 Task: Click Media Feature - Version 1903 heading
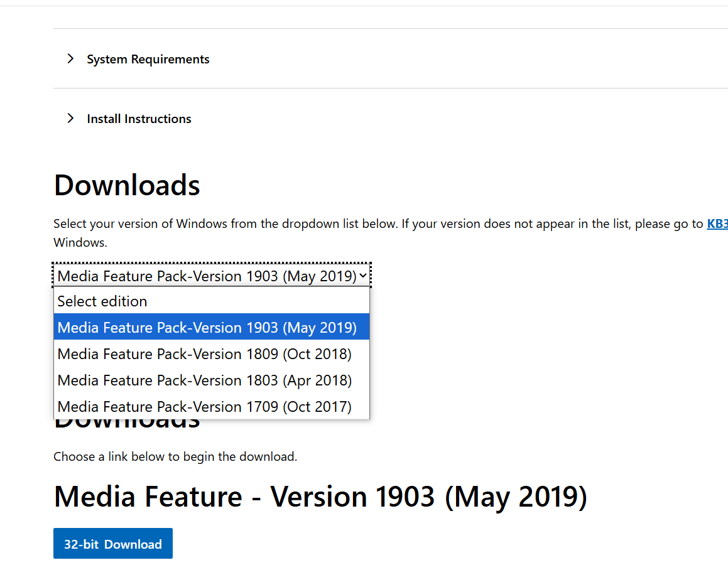point(320,497)
